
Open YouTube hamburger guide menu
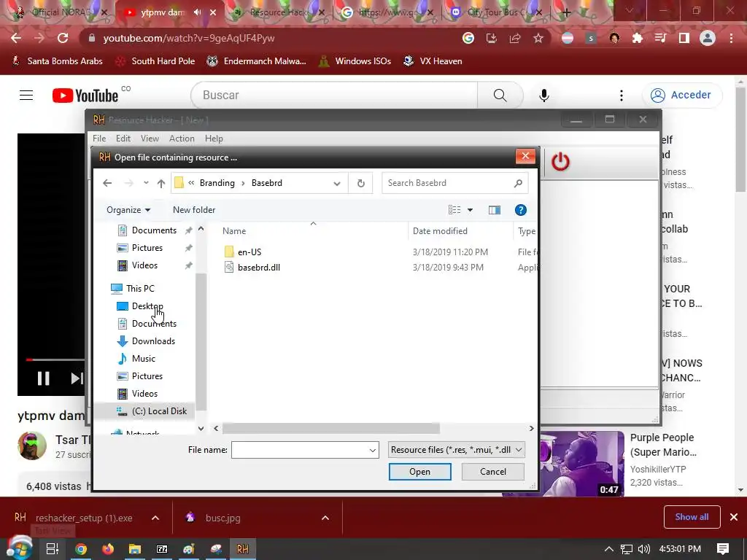pos(26,96)
